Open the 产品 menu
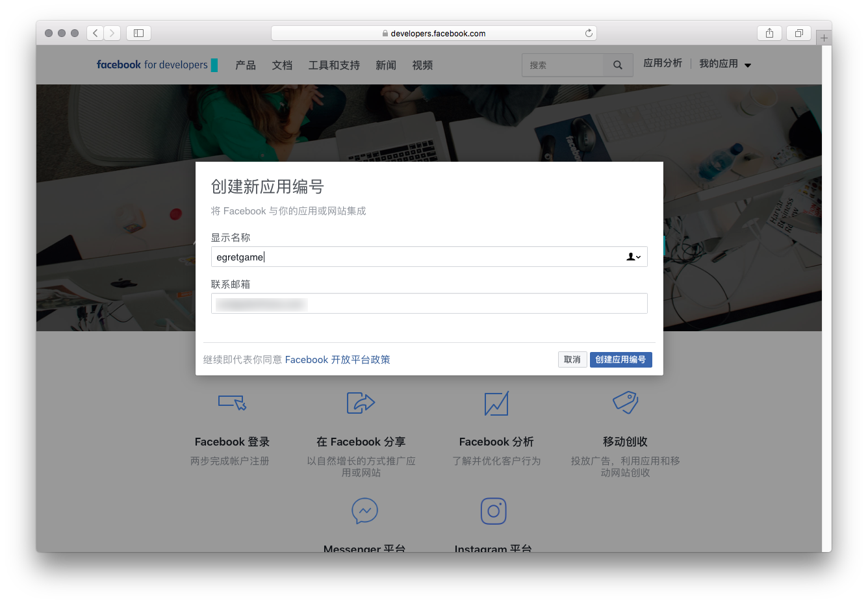 246,65
